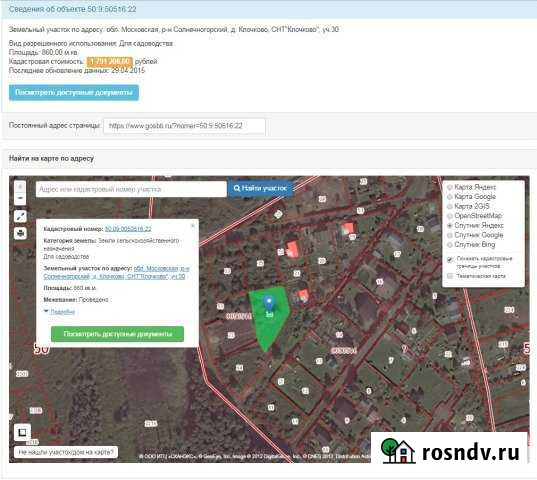Focus the address or cadastral number search field
This screenshot has width=537, height=480.
(x=131, y=189)
